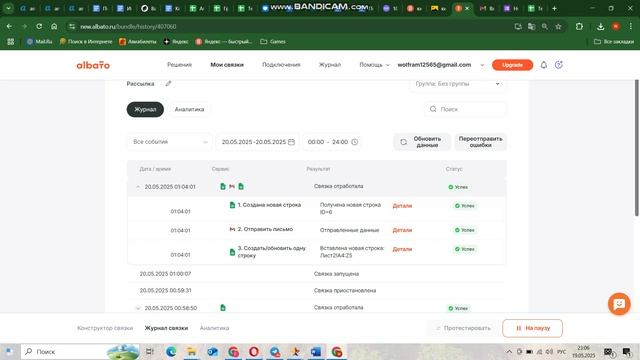Open Детали for step 1 Создана новая строка
Image resolution: width=640 pixels, height=360 pixels.
(x=402, y=206)
